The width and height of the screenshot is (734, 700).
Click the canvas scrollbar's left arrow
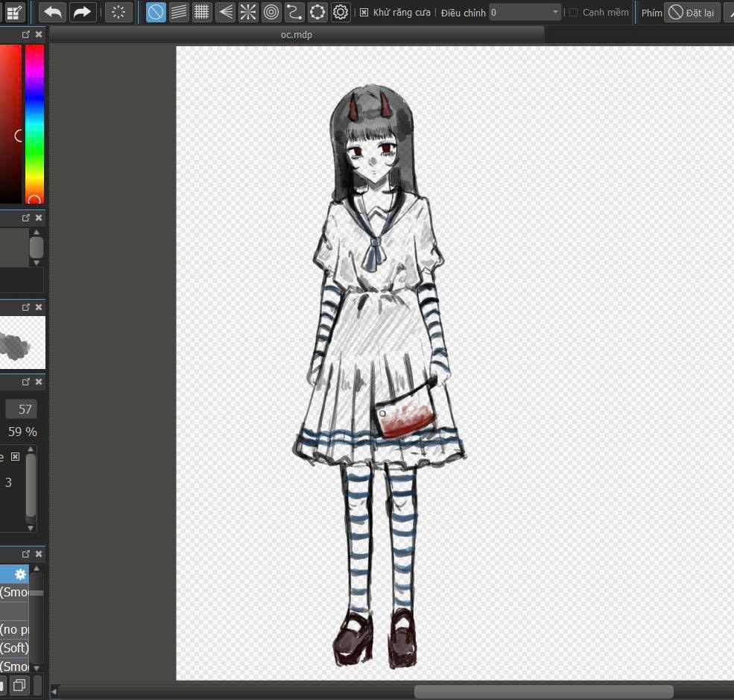(x=54, y=692)
